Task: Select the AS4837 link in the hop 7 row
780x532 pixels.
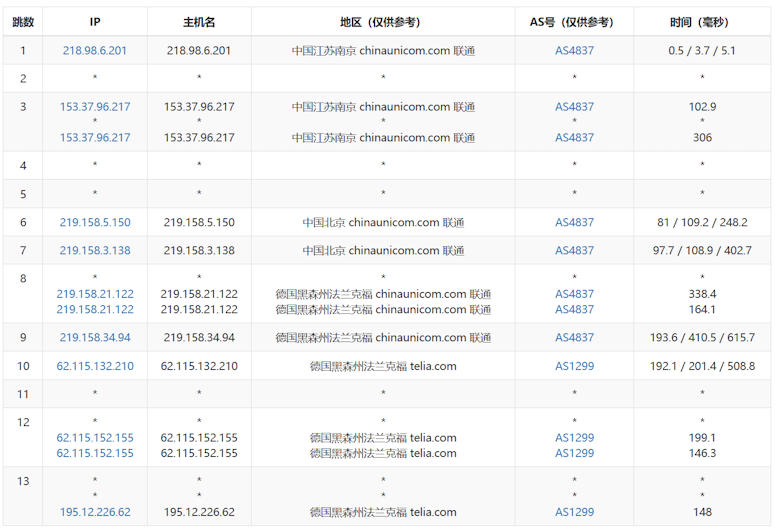Action: [x=574, y=251]
